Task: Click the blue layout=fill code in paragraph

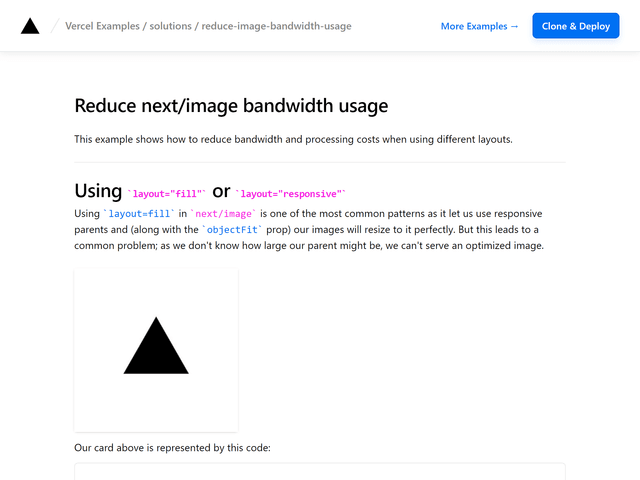Action: (x=140, y=214)
